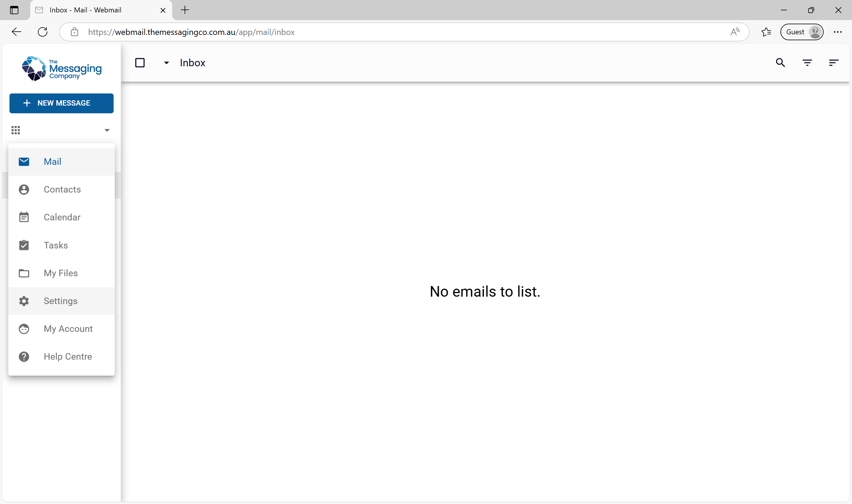Select Settings in the app menu
The width and height of the screenshot is (852, 504).
pyautogui.click(x=62, y=301)
